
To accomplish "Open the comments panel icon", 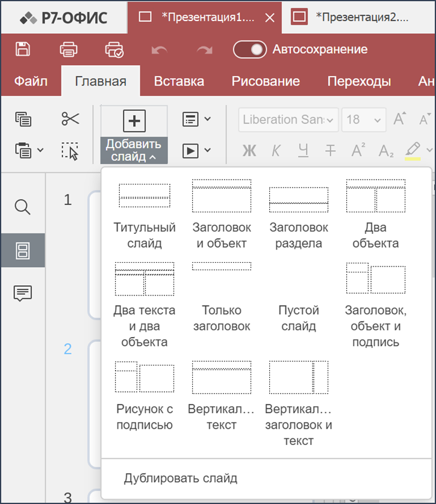I will 22,293.
